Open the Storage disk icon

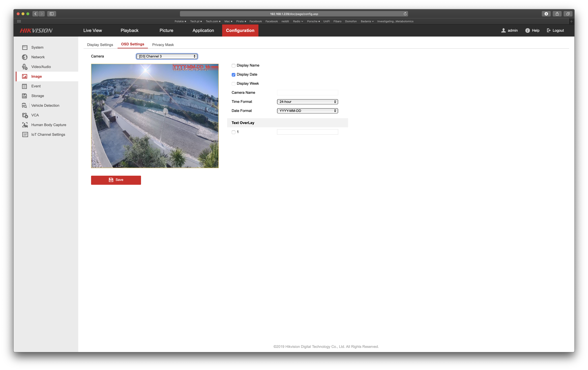(x=25, y=96)
